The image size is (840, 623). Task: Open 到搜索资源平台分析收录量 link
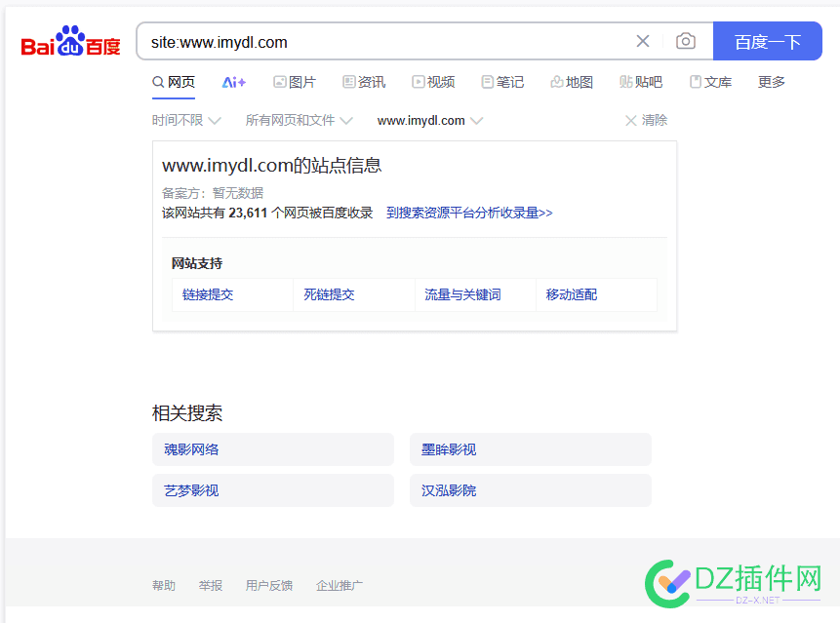pos(469,213)
